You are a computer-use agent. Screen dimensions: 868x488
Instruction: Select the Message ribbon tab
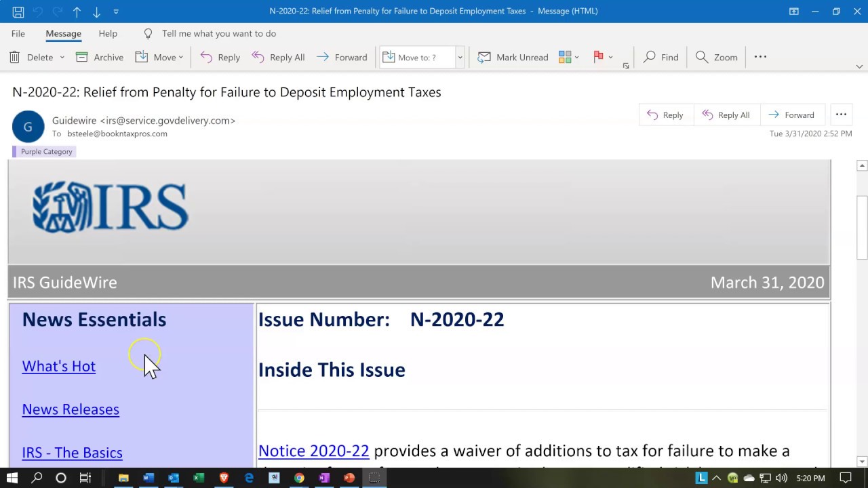(64, 33)
